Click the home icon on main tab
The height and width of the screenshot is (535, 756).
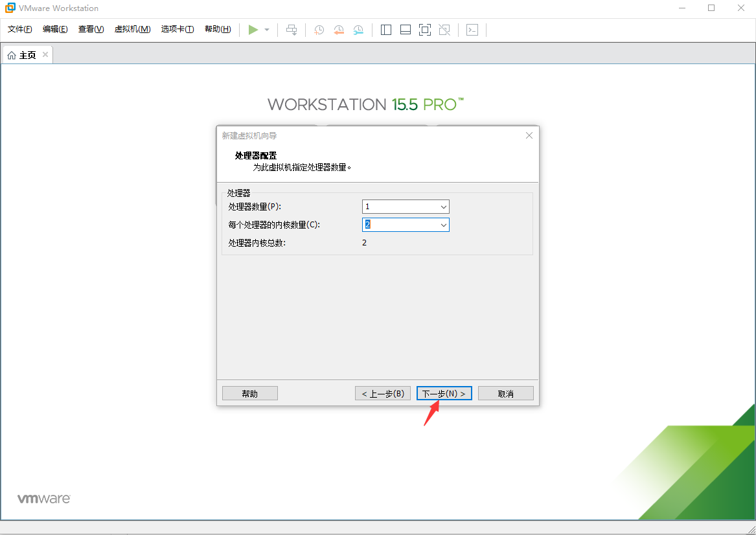pyautogui.click(x=12, y=56)
